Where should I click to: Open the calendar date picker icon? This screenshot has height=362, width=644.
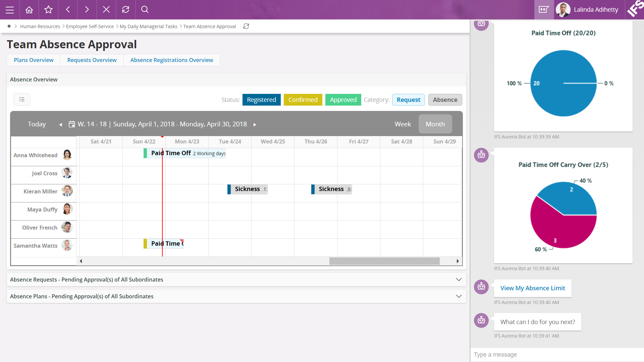tap(72, 124)
